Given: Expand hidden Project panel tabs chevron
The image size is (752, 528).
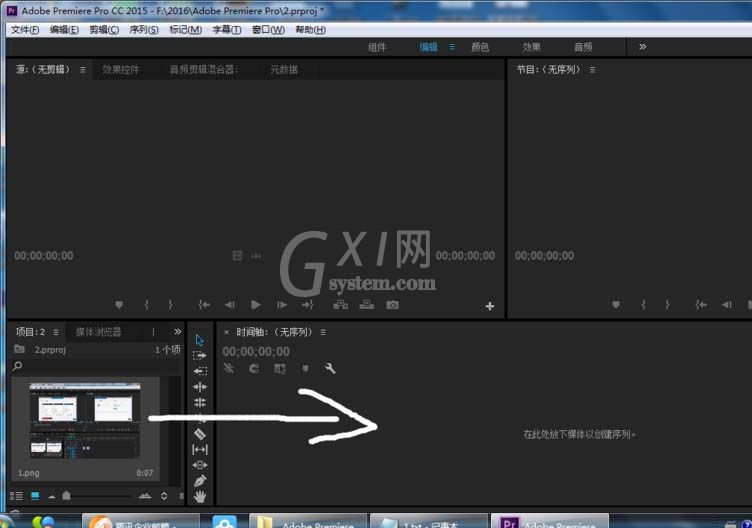Looking at the screenshot, I should tap(177, 331).
